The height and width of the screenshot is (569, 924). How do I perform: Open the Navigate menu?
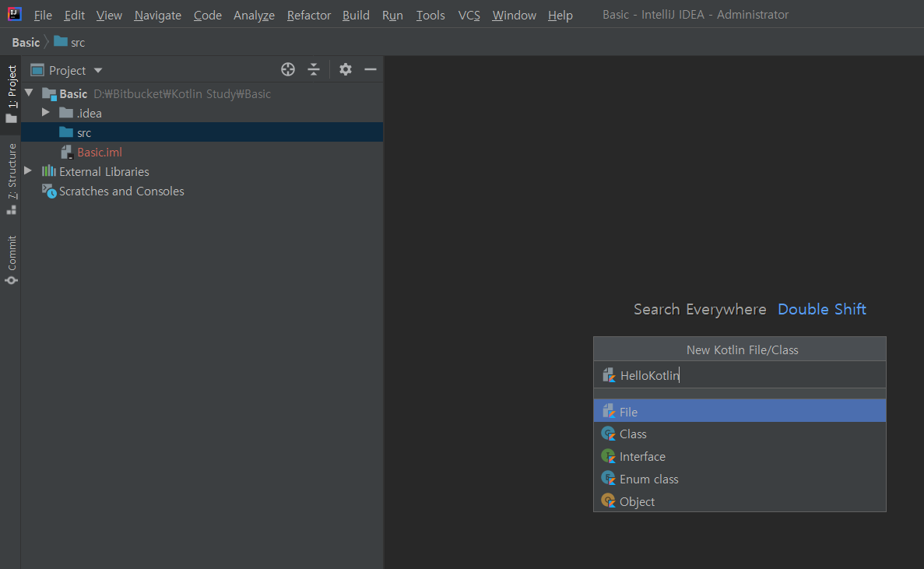pos(157,16)
